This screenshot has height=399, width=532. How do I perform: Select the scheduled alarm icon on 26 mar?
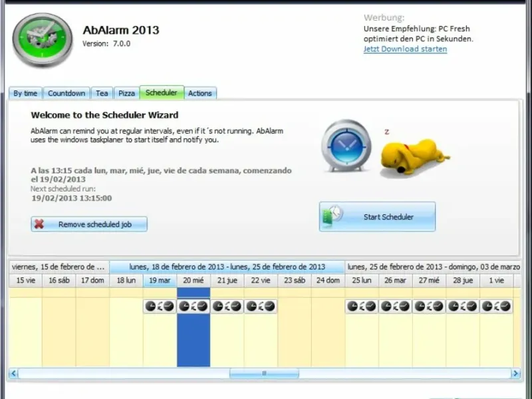[x=395, y=307]
